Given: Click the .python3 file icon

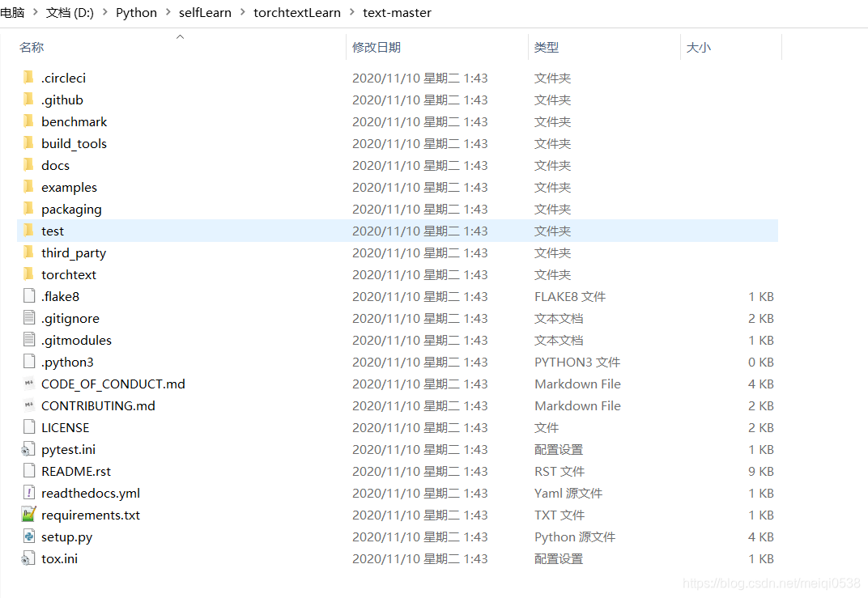Looking at the screenshot, I should [x=29, y=361].
